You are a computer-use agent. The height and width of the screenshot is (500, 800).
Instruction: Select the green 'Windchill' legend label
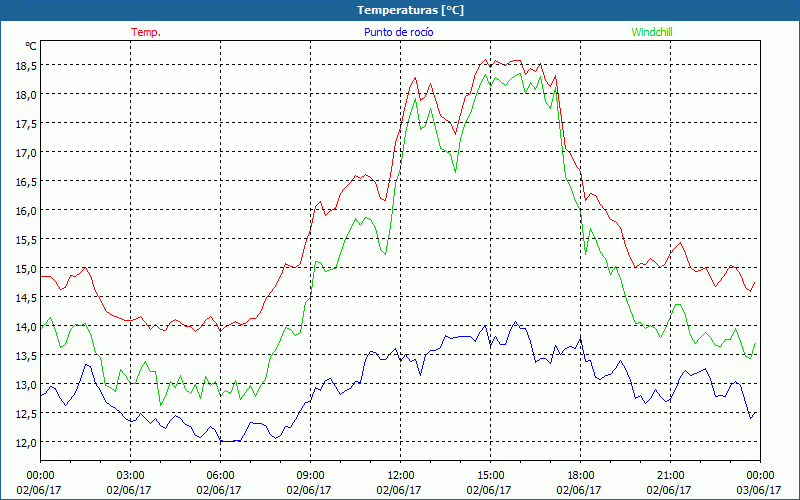click(652, 32)
